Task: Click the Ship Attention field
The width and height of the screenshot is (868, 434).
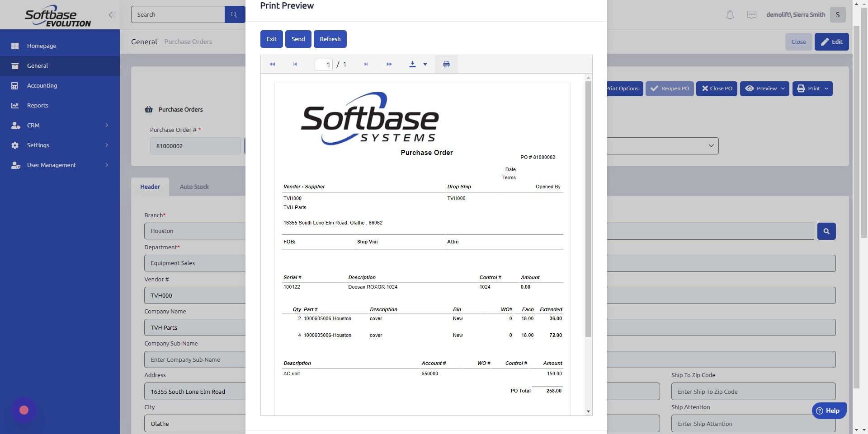Action: (x=753, y=424)
